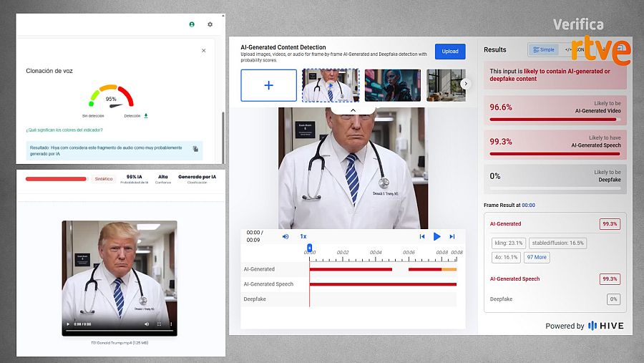
Task: Open '¿Qué significan los colores del indicador?' link
Action: (64, 130)
